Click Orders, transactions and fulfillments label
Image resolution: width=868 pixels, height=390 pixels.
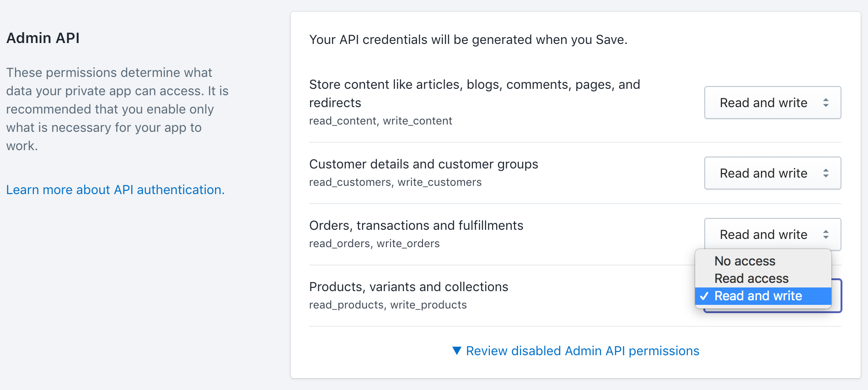(x=416, y=225)
